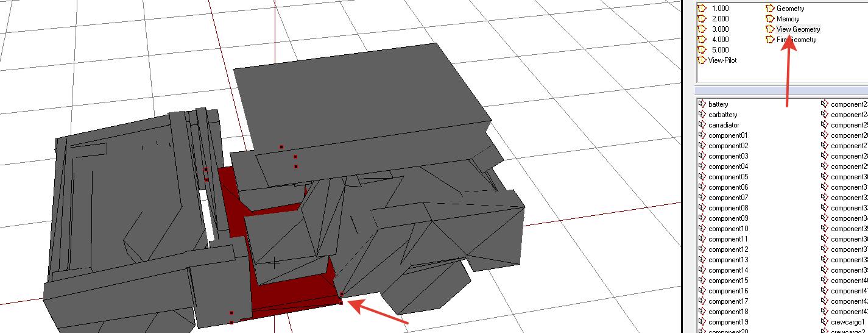Select the Memory LOD entry
Viewport: 868px width, 333px height.
pos(788,19)
